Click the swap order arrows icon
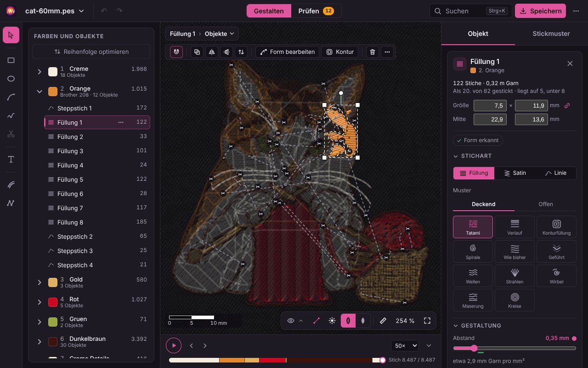The width and height of the screenshot is (588, 368). (x=241, y=52)
